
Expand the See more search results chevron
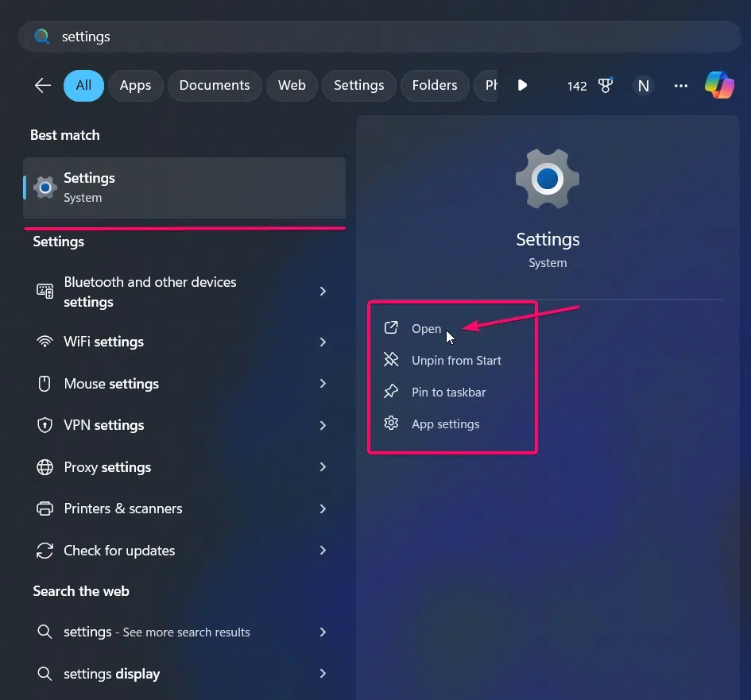tap(323, 632)
